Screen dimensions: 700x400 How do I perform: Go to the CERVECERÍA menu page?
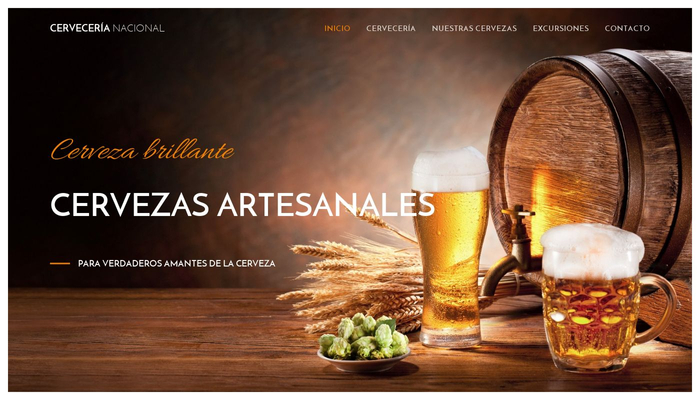tap(391, 28)
